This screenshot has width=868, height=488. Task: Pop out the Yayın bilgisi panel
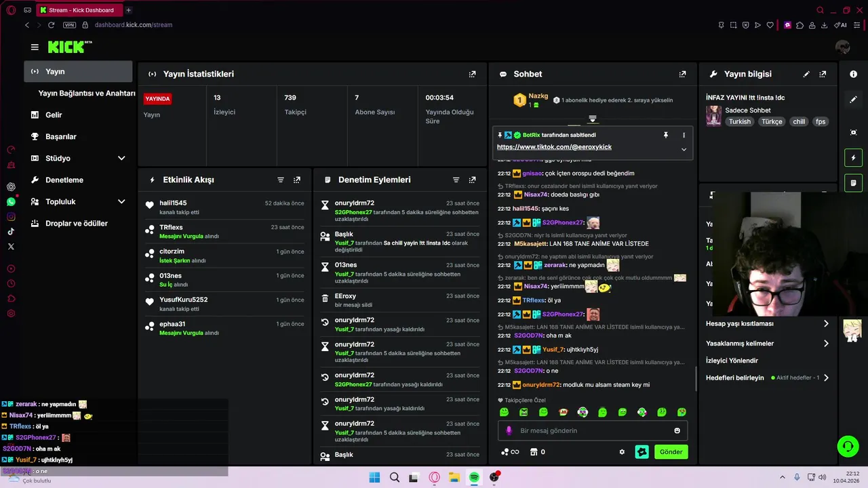tap(823, 74)
